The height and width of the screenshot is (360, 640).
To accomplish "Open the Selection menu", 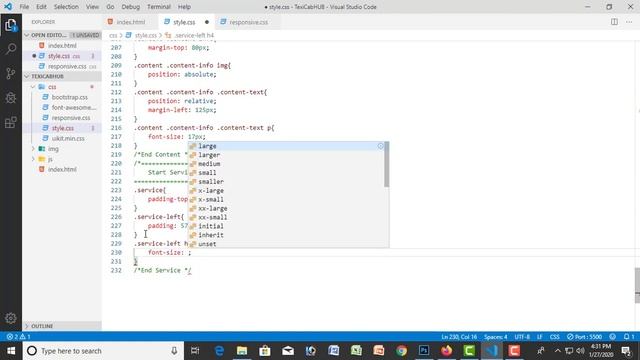I will 66,7.
